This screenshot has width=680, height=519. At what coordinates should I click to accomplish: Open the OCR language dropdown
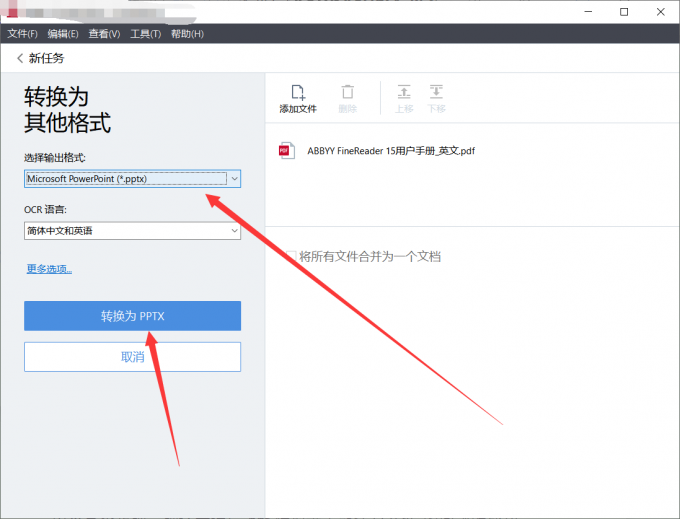tap(132, 231)
